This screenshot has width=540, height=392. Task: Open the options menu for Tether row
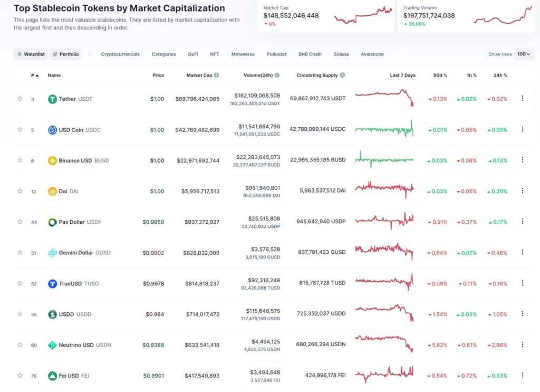(x=524, y=99)
